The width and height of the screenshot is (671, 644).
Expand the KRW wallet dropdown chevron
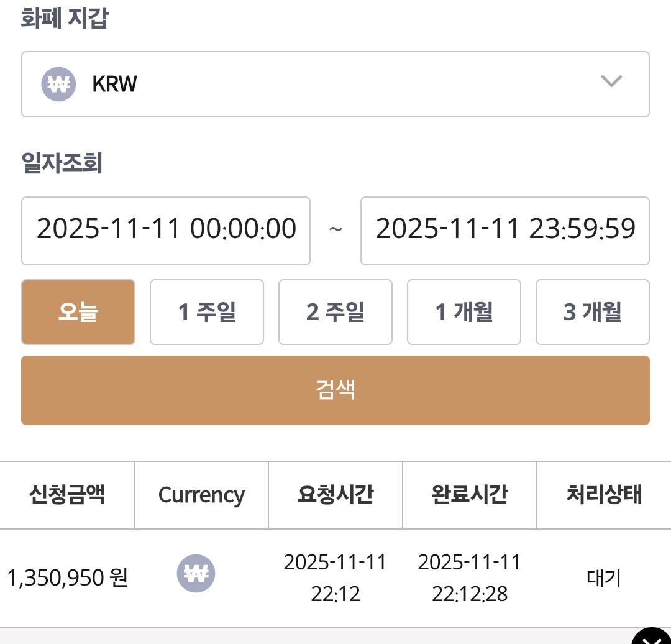(611, 81)
